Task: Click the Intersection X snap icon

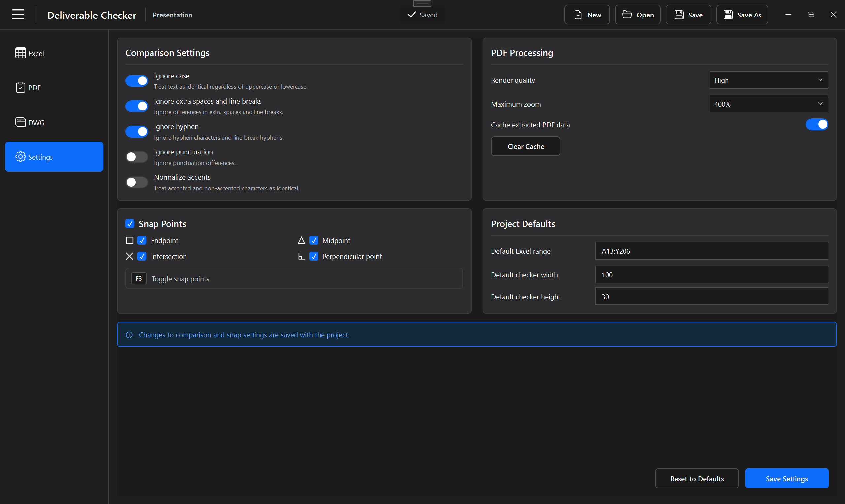Action: point(129,256)
